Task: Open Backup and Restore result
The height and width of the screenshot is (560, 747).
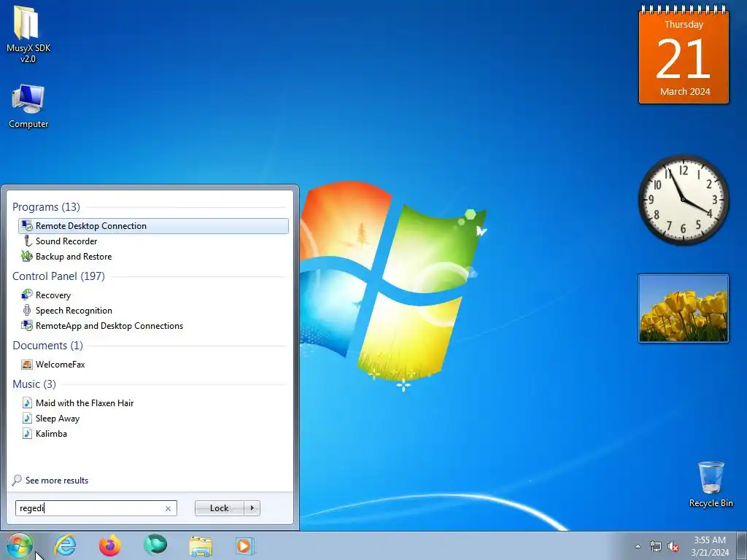Action: (x=153, y=256)
